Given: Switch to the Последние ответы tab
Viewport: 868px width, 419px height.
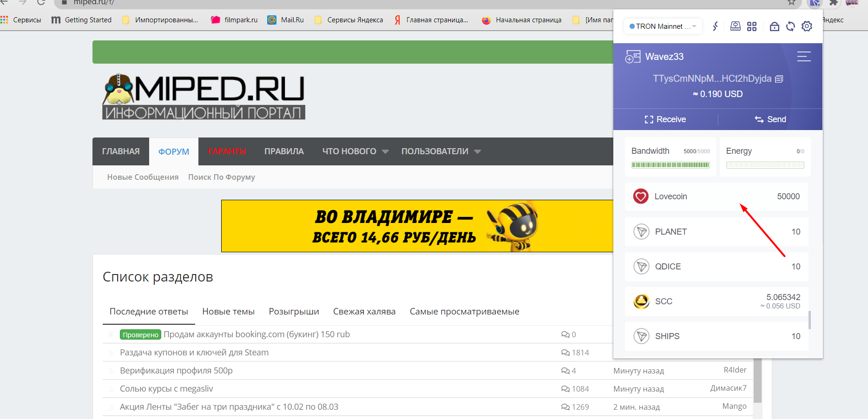Looking at the screenshot, I should tap(149, 312).
